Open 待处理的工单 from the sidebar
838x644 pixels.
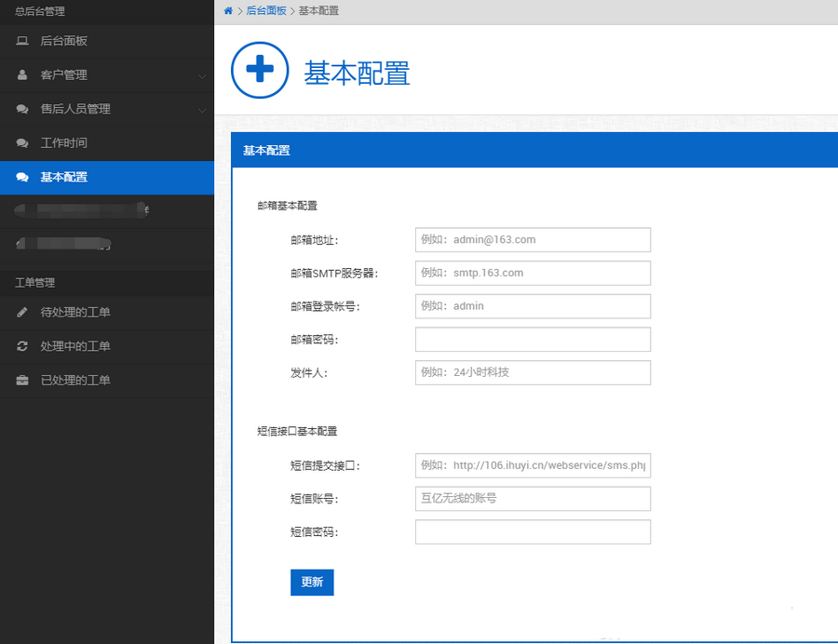[x=74, y=312]
